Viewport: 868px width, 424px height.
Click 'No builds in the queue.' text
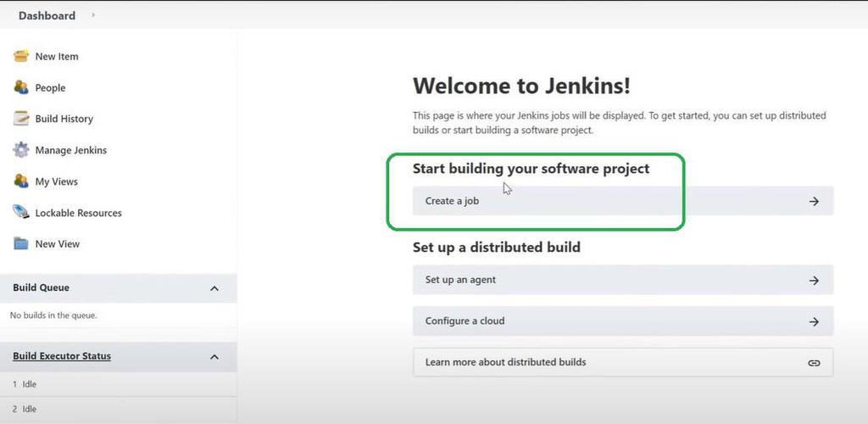pos(53,315)
